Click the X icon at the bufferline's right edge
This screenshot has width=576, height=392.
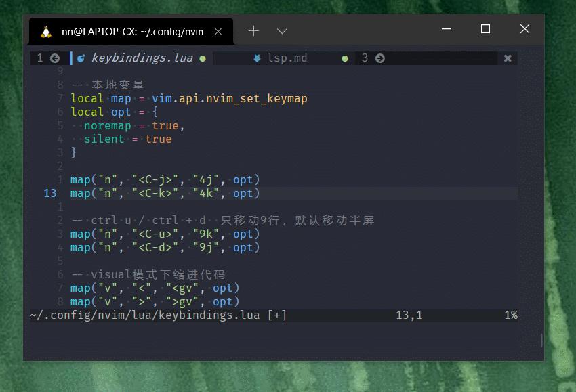(508, 58)
